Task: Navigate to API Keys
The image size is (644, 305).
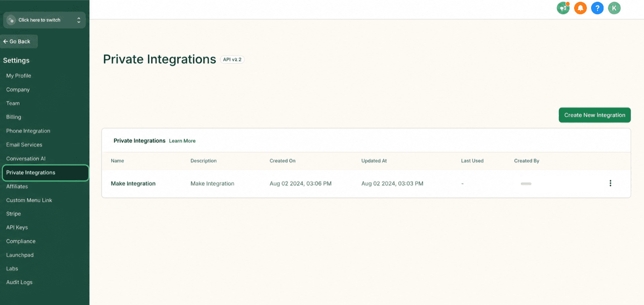Action: pos(17,227)
